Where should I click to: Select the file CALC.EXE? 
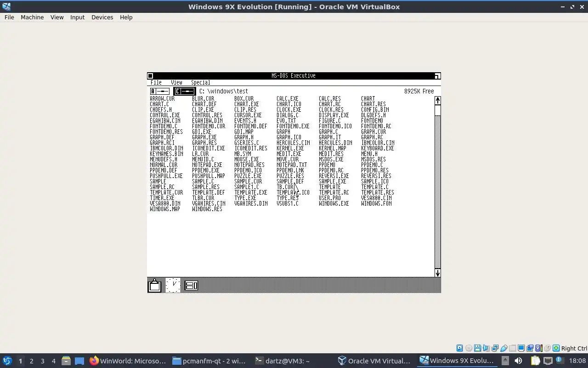point(288,98)
